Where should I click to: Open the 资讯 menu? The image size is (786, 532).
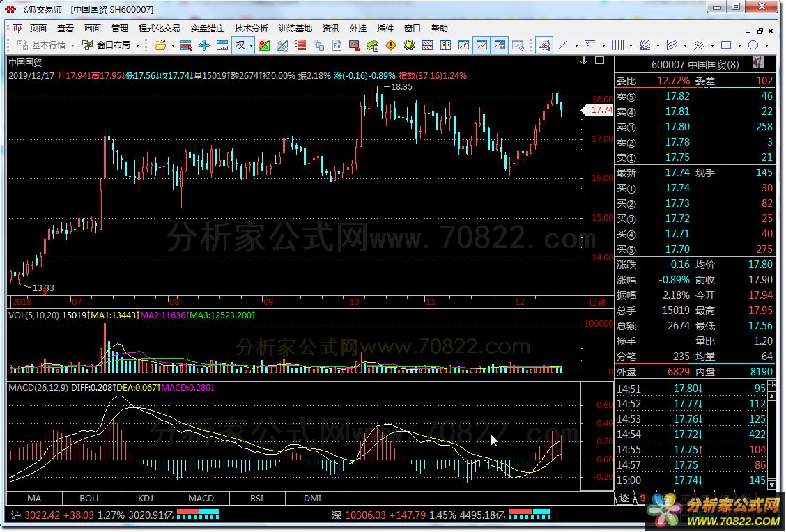(331, 29)
